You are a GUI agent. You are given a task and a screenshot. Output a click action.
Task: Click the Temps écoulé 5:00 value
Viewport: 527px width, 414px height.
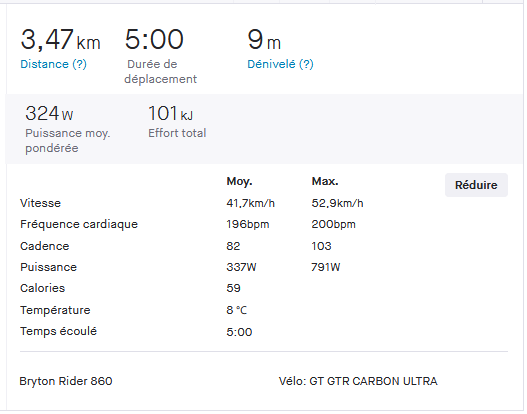click(240, 333)
